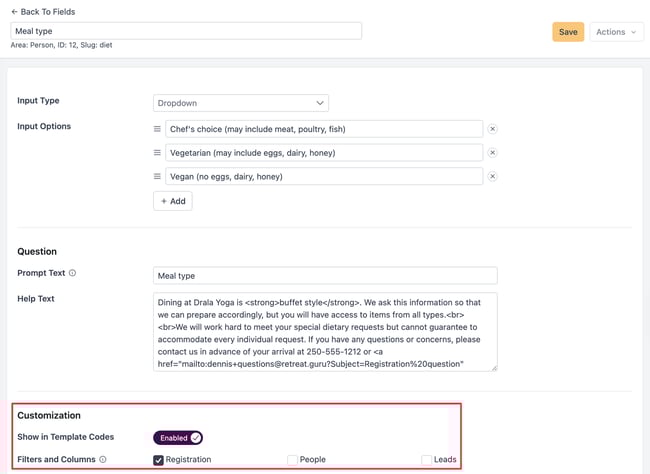Toggle Show in Template Codes Enabled switch
This screenshot has width=650, height=474.
click(x=178, y=438)
